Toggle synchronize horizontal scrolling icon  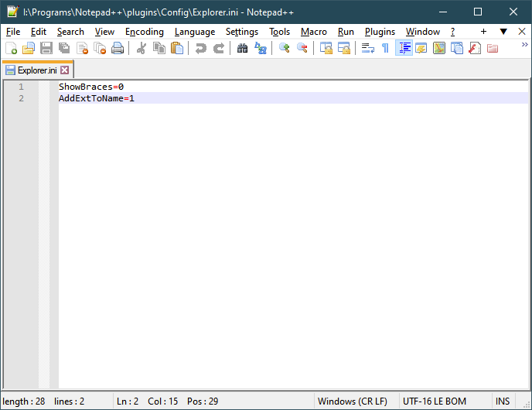(x=343, y=48)
